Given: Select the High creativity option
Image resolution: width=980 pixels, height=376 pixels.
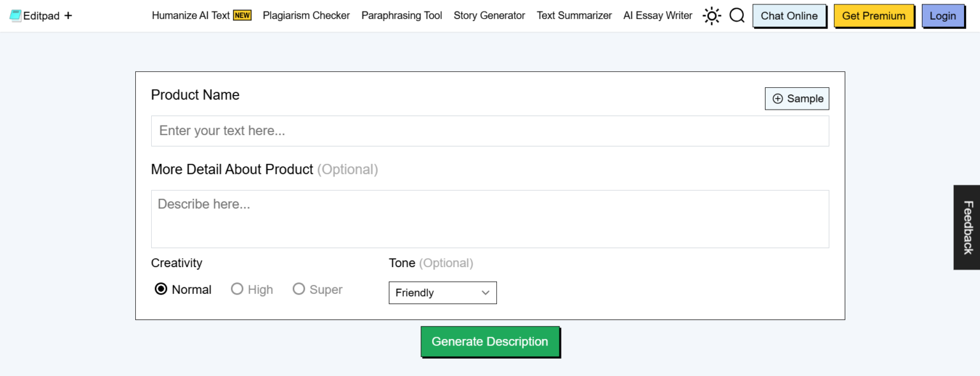Looking at the screenshot, I should [x=237, y=289].
